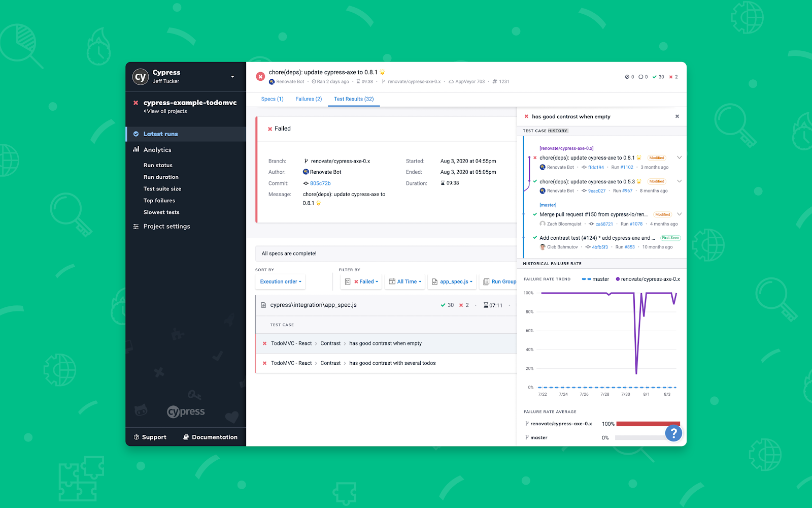
Task: Open the Run Group filter dropdown
Action: coord(499,281)
